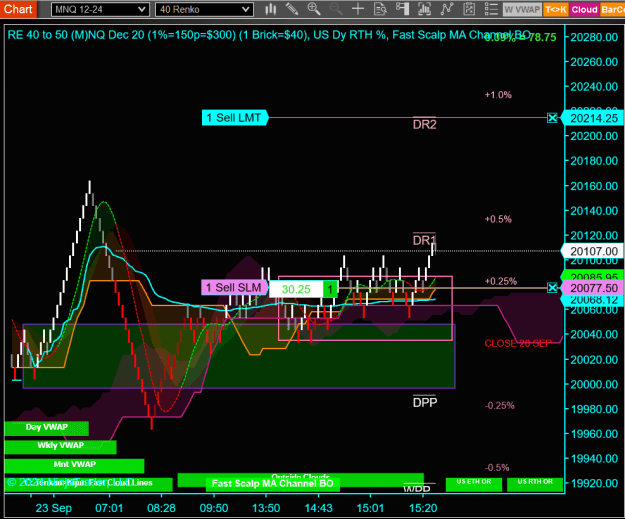Click the framed bar chart icon in the toolbar
The height and width of the screenshot is (519, 625).
tap(425, 9)
